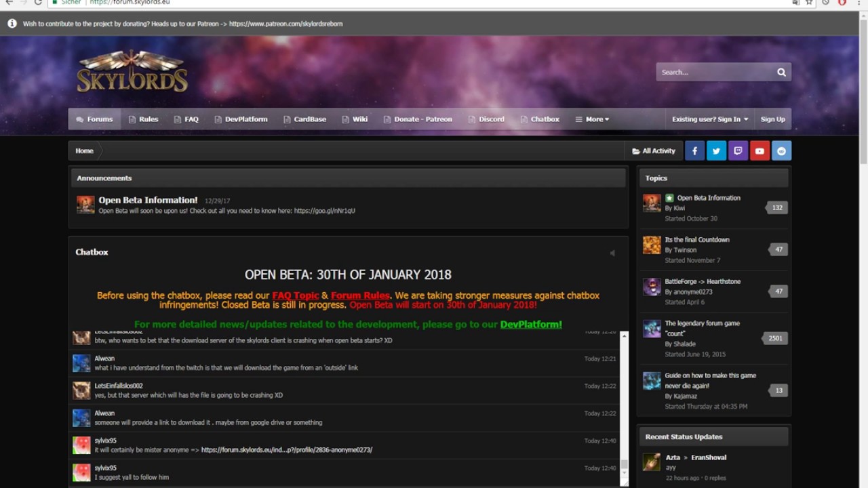Click the Sign Up button

(772, 119)
